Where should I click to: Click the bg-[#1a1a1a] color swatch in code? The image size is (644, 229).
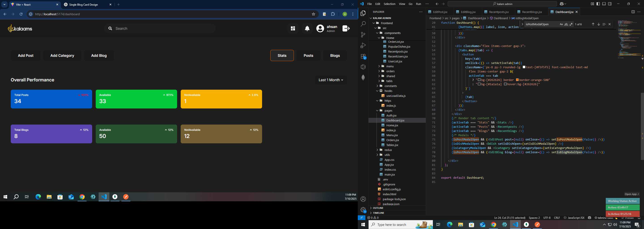(479, 84)
